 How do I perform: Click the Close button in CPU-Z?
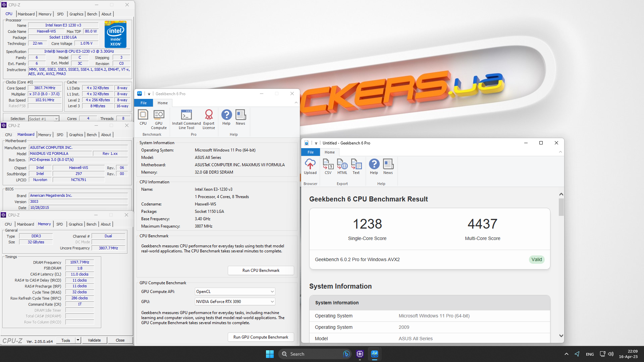(x=120, y=340)
